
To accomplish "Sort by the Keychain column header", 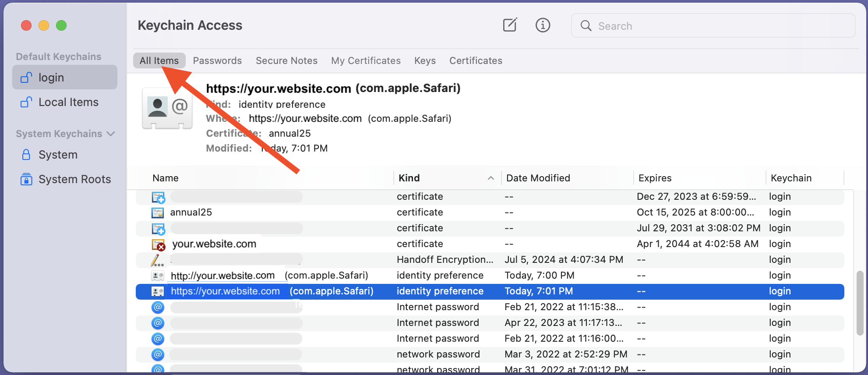I will pyautogui.click(x=791, y=178).
